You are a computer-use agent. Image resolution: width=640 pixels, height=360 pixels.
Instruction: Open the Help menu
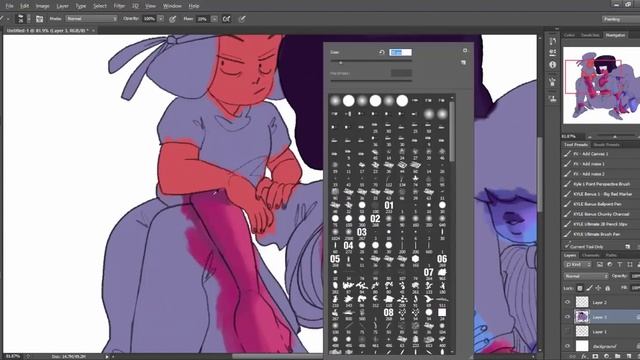193,6
